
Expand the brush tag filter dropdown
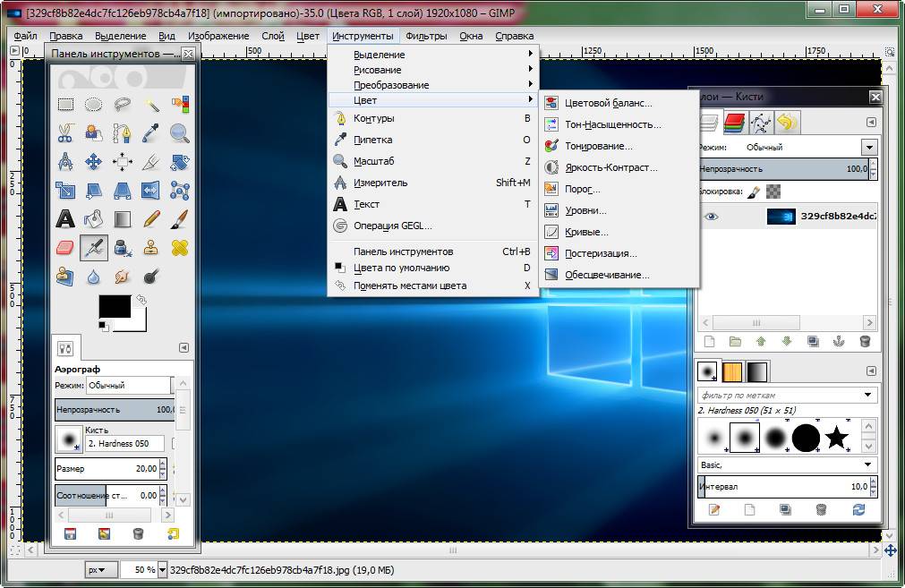(x=867, y=395)
